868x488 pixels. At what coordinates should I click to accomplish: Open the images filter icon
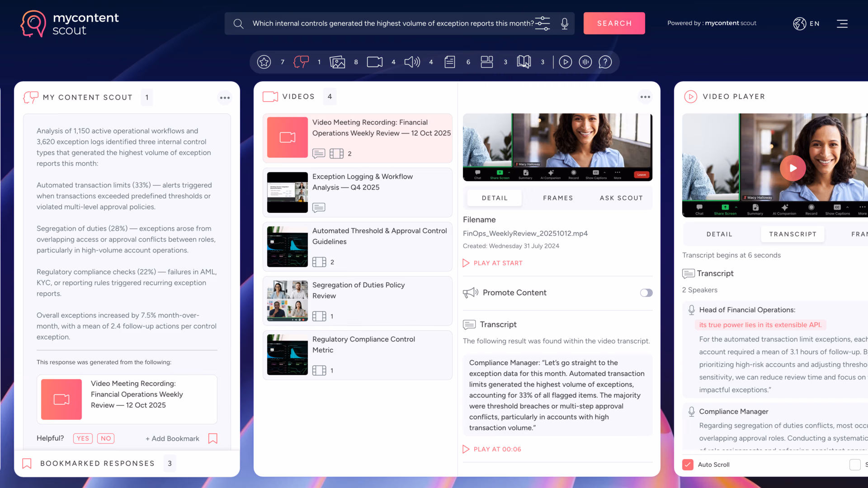pyautogui.click(x=337, y=62)
